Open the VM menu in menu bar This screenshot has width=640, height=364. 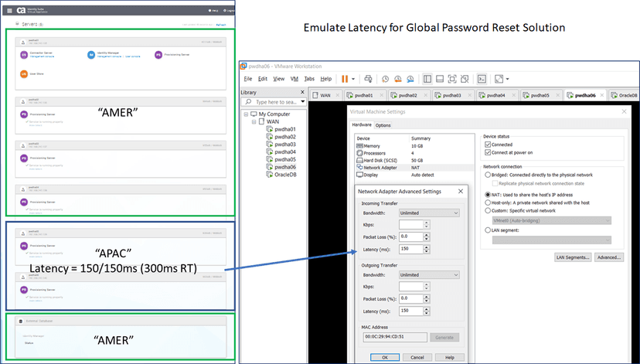pos(293,79)
